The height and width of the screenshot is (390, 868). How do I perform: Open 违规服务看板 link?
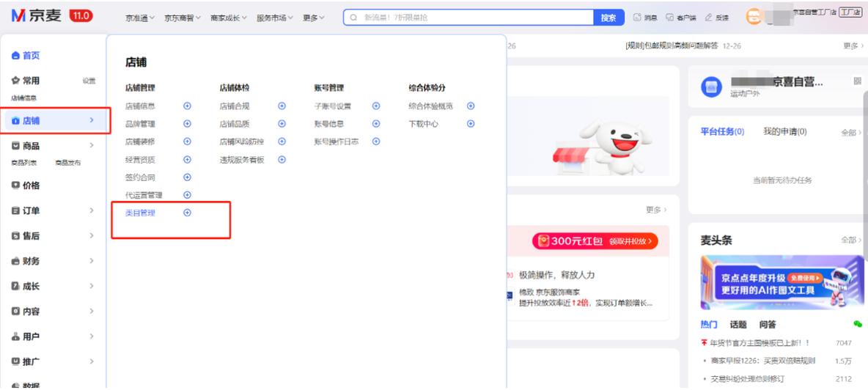(x=242, y=159)
